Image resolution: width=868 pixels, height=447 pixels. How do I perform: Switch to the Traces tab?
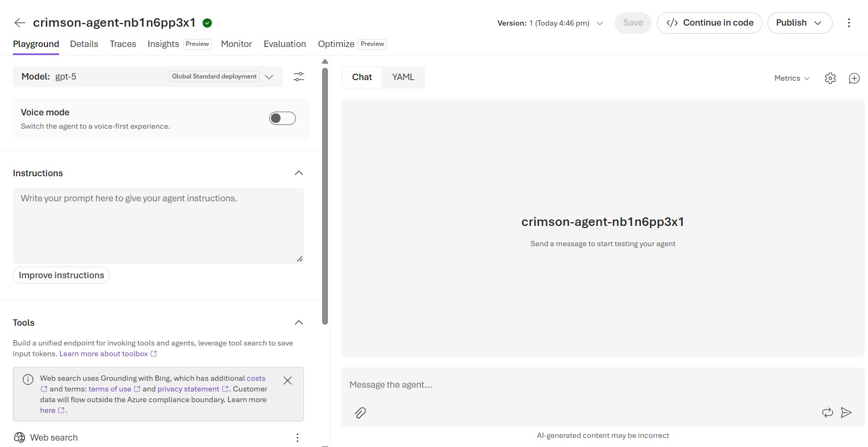(x=123, y=44)
